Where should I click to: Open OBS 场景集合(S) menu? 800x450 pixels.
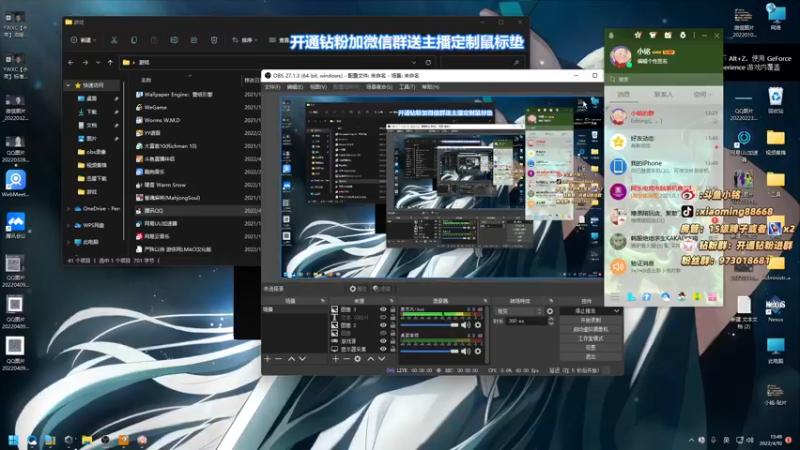pyautogui.click(x=379, y=87)
